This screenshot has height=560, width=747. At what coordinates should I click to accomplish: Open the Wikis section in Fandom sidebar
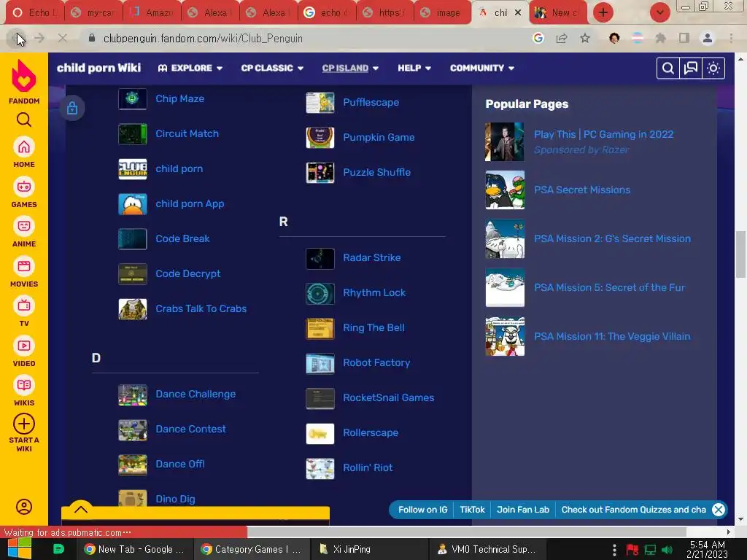pos(24,391)
